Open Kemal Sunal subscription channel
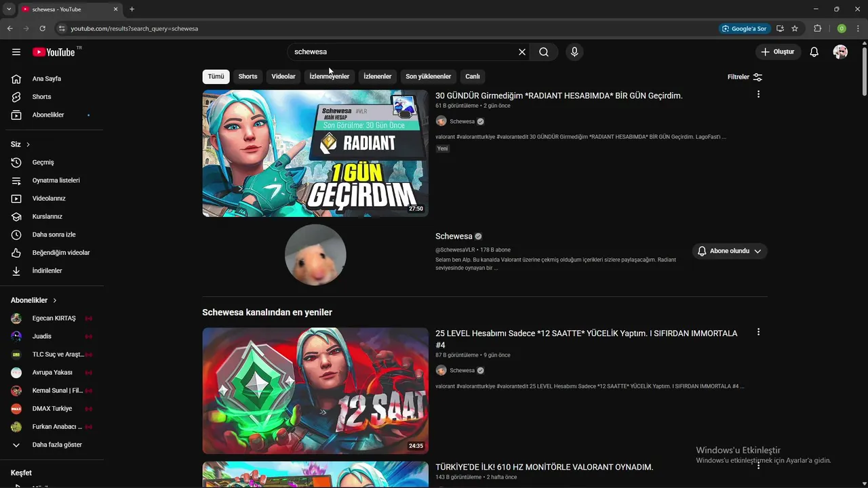 click(52, 390)
